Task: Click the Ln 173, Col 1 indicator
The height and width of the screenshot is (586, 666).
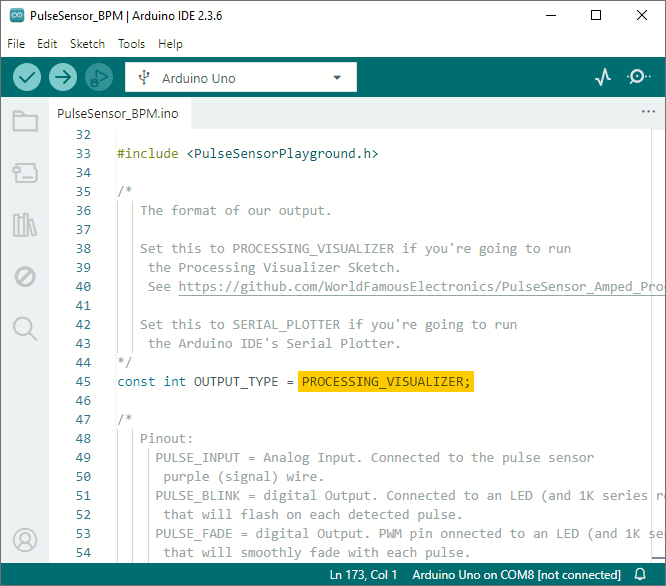Action: click(x=363, y=575)
